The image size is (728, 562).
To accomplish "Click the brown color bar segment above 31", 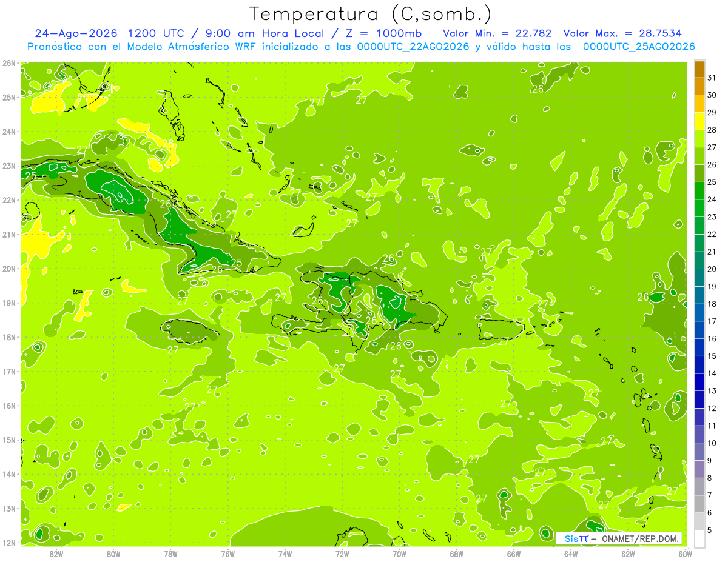I will [x=699, y=69].
